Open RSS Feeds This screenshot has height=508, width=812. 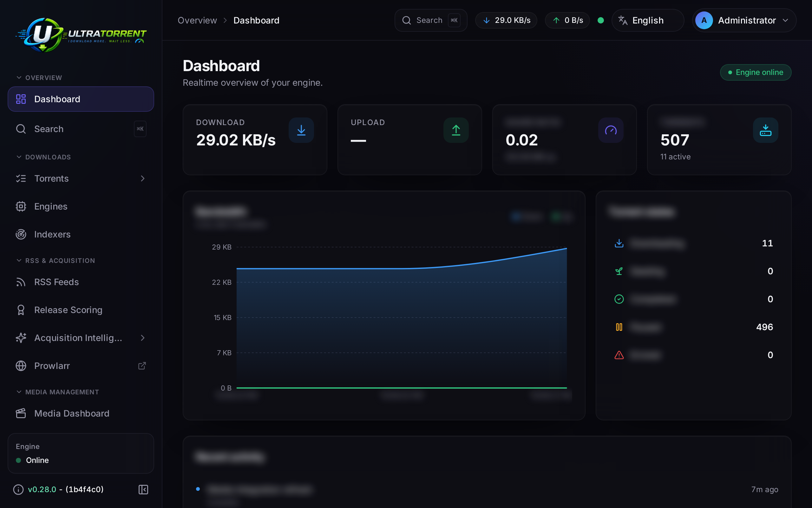tap(81, 282)
